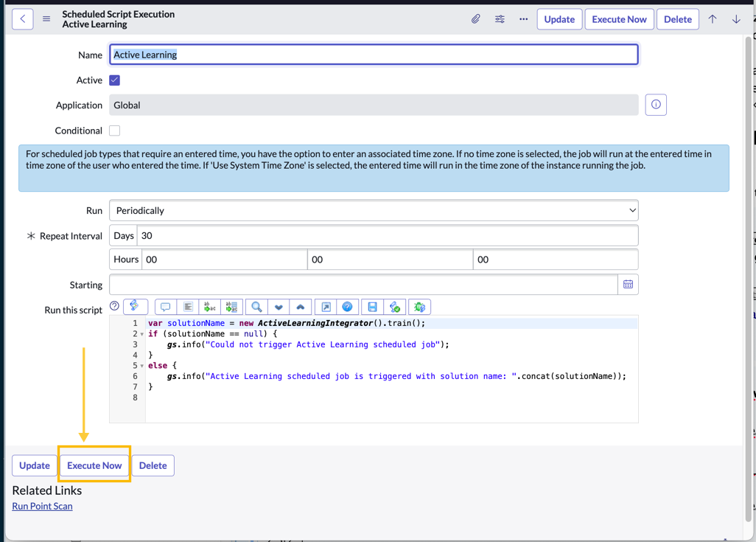Screen dimensions: 756x542
Task: Save script using the floppy disk icon
Action: point(372,307)
